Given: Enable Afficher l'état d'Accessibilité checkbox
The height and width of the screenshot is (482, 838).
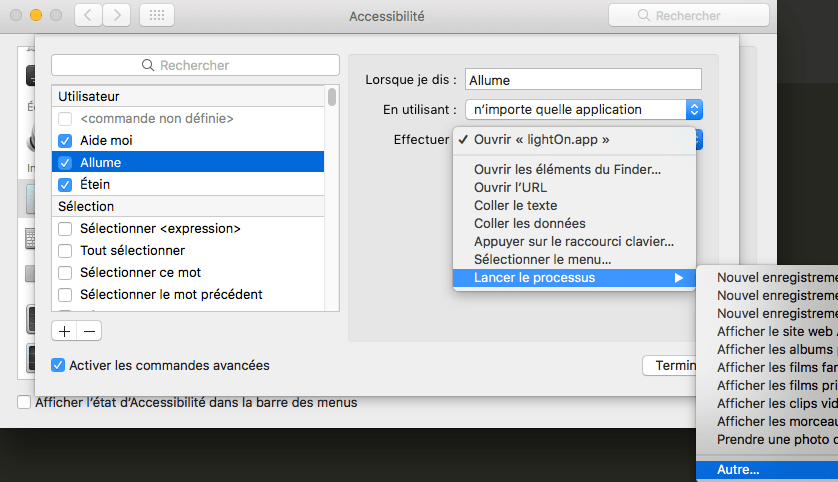Looking at the screenshot, I should (24, 402).
